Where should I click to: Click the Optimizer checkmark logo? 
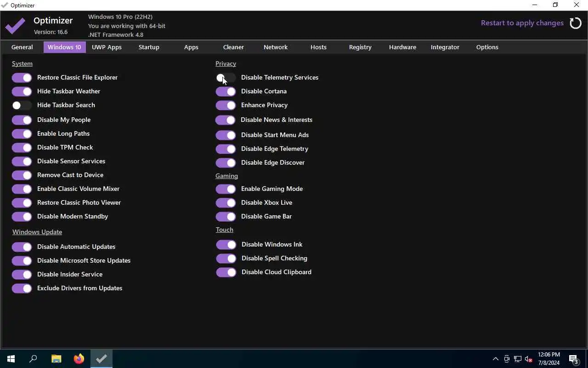tap(16, 26)
